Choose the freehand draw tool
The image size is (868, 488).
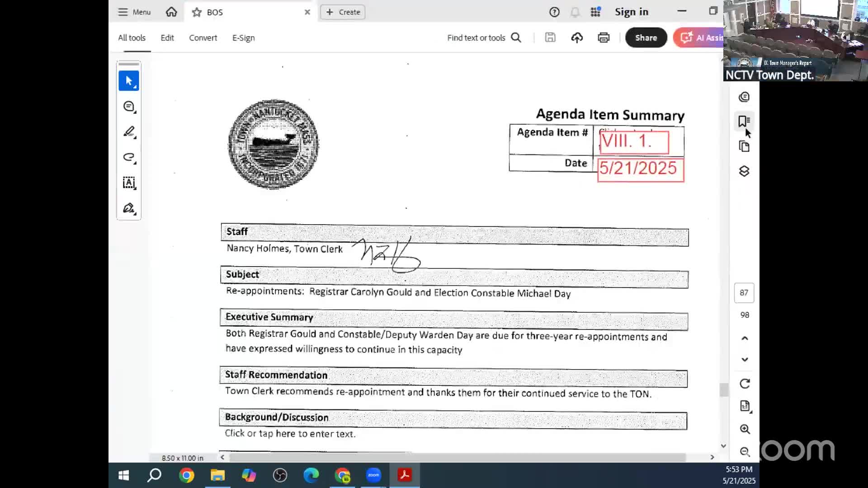(129, 157)
